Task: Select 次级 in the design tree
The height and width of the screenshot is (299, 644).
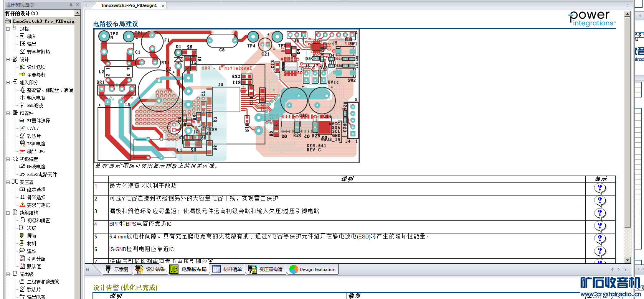Action: pos(31,228)
